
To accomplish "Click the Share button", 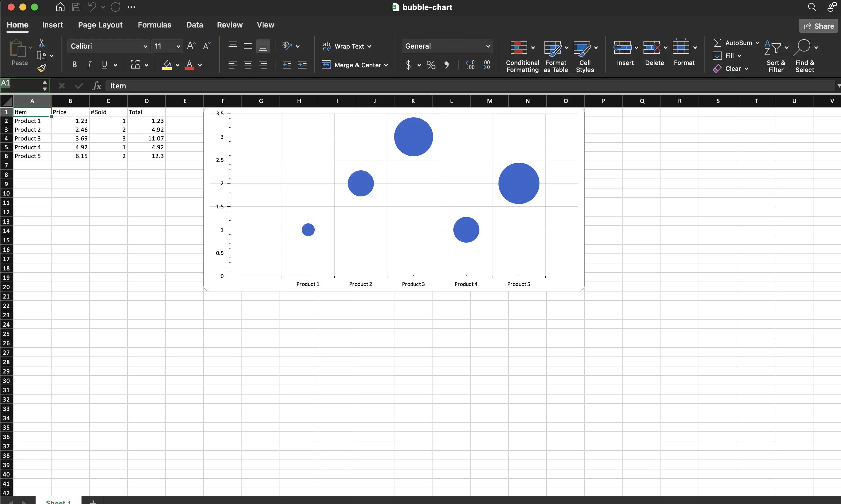I will tap(818, 26).
